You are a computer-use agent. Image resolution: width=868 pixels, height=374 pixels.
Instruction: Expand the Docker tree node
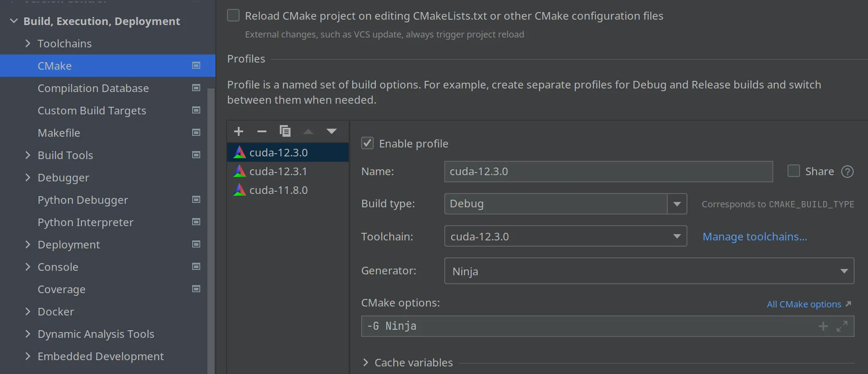pyautogui.click(x=28, y=311)
